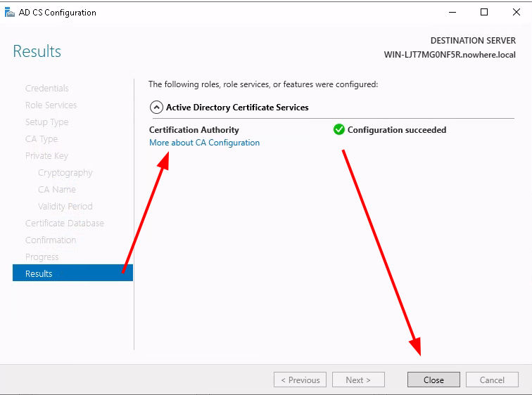
Task: Minimize the AD CS Configuration window
Action: point(452,12)
